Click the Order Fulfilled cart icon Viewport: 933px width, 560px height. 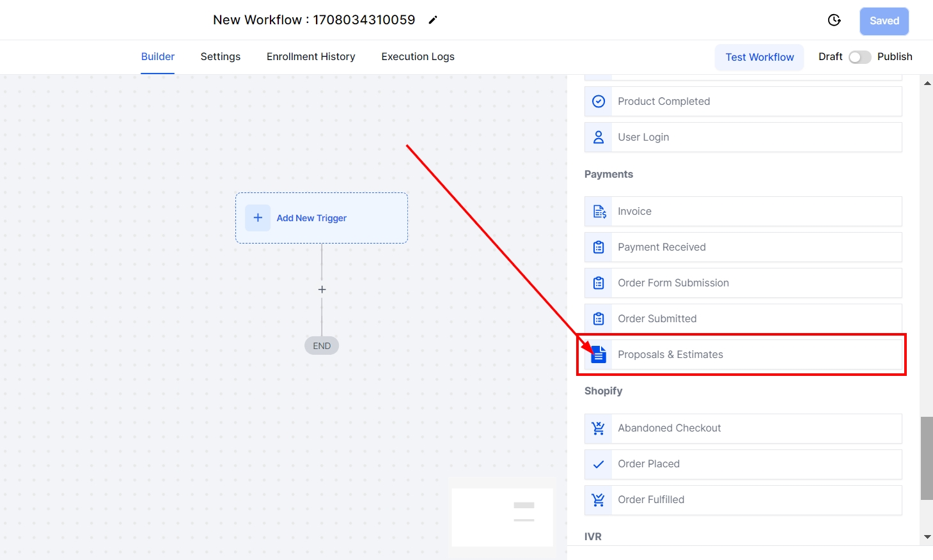599,500
